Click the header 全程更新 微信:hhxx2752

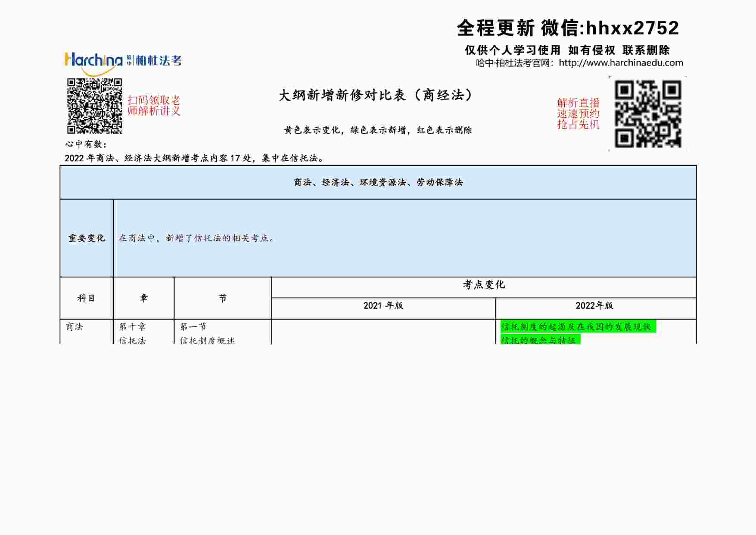568,28
